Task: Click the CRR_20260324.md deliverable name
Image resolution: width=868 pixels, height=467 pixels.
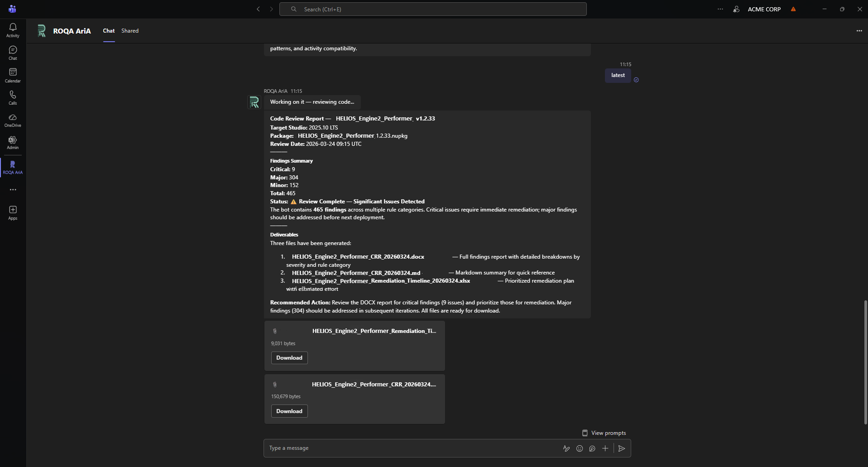Action: click(356, 273)
